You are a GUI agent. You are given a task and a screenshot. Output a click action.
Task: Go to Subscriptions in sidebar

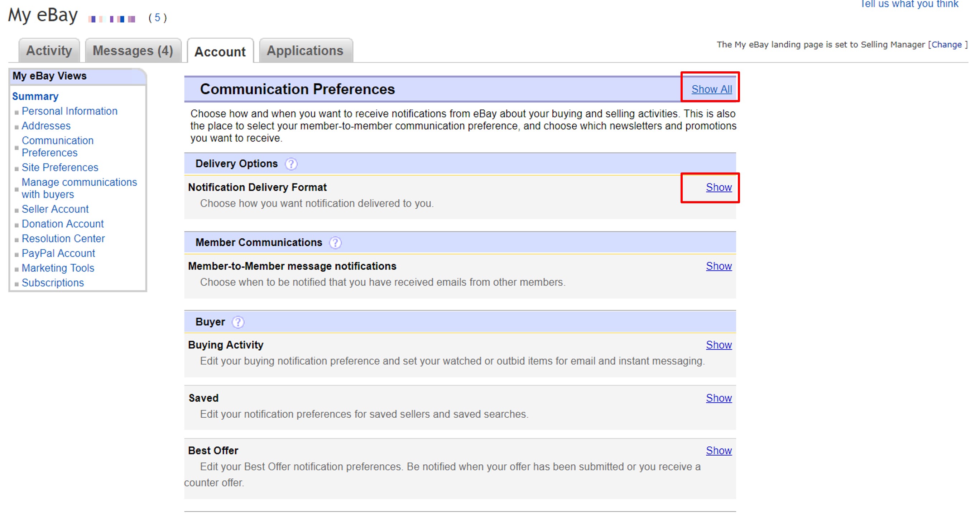coord(53,283)
